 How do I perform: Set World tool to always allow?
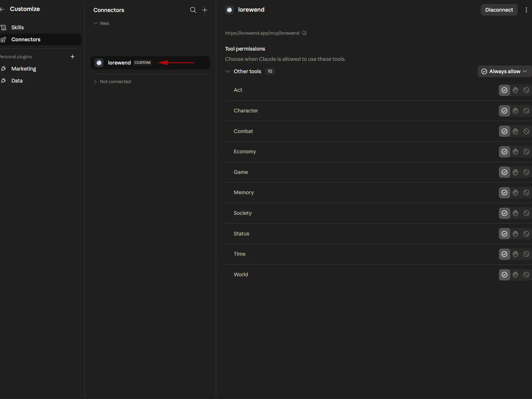pos(504,275)
